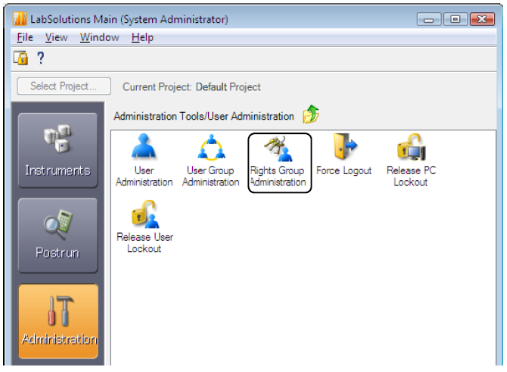The image size is (507, 372).
Task: Open Release User Lockout icon
Action: (x=145, y=227)
